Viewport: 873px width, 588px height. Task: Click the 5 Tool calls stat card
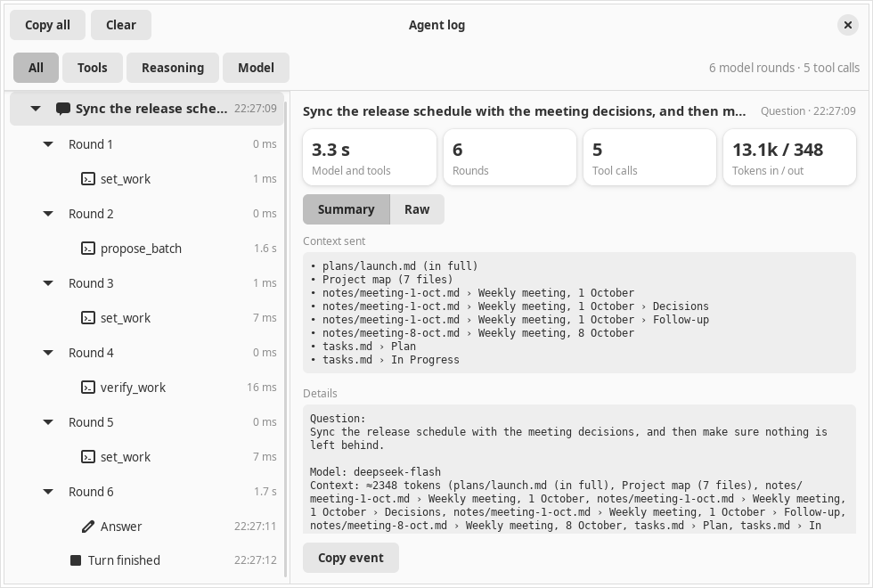(x=649, y=158)
